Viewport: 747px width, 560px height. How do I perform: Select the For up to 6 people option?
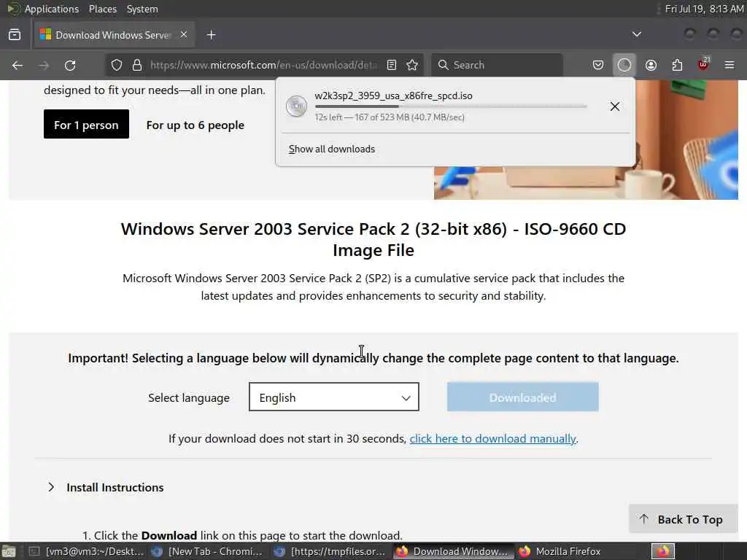(196, 125)
